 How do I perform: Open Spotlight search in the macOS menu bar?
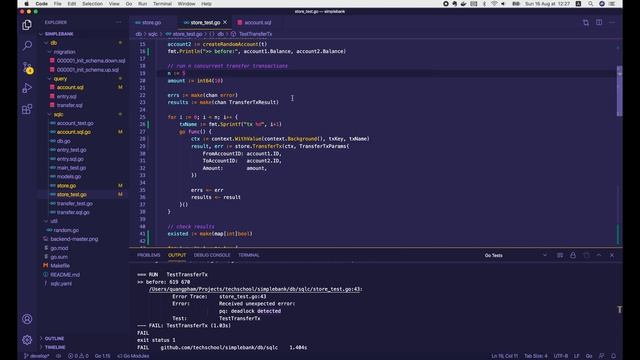tap(590, 4)
